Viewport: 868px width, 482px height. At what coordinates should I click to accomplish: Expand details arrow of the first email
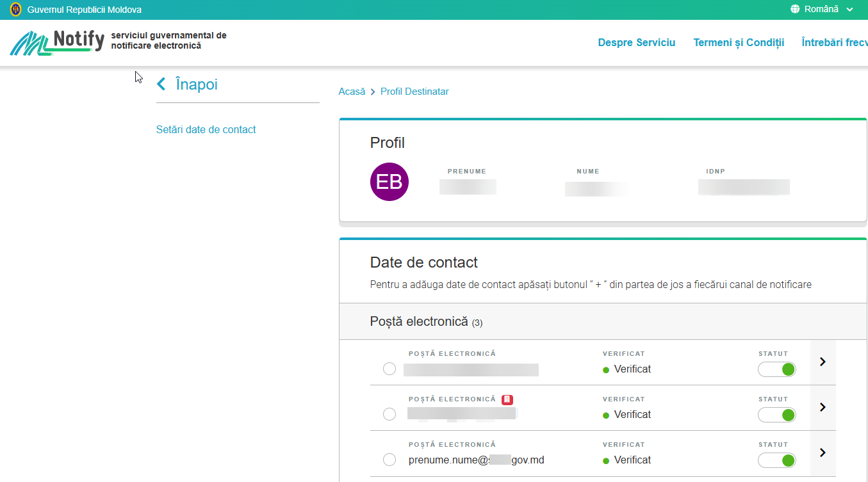point(823,362)
